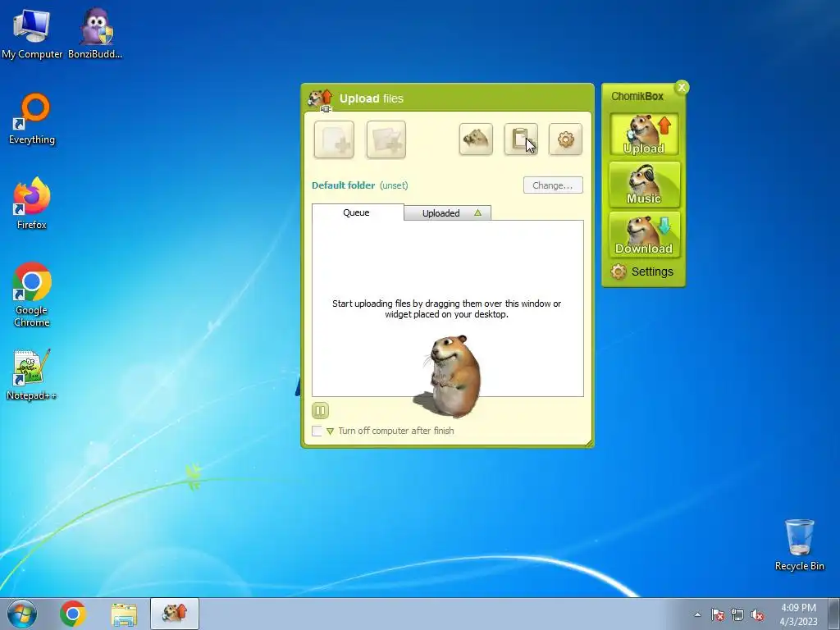Screen dimensions: 840x630
Task: Switch to the Uploaded tab
Action: [x=447, y=213]
